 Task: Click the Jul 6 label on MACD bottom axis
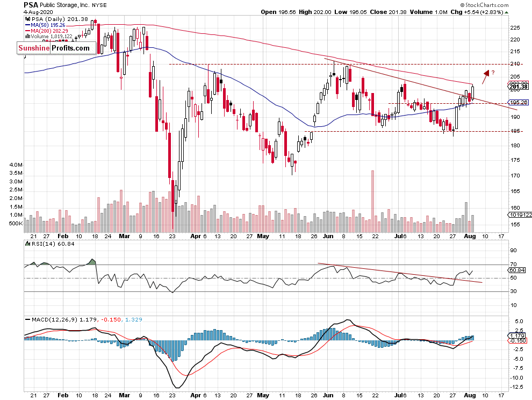click(x=400, y=395)
